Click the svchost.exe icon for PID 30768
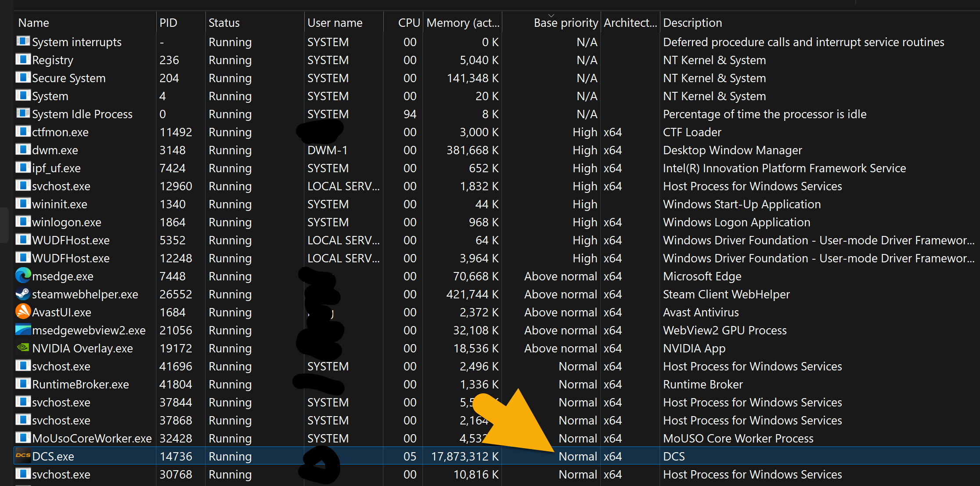Image resolution: width=980 pixels, height=486 pixels. 23,473
